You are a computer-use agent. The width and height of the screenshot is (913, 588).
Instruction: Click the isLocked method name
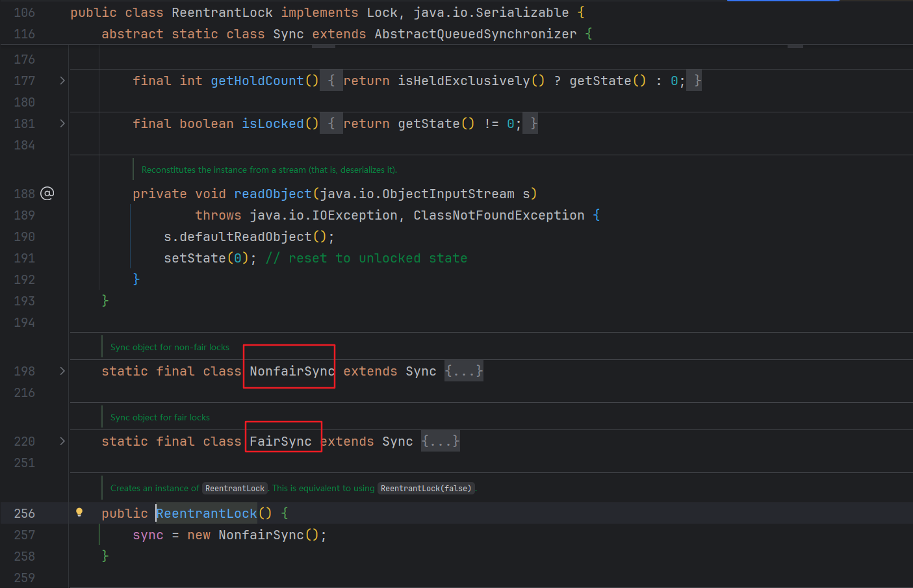[x=273, y=123]
